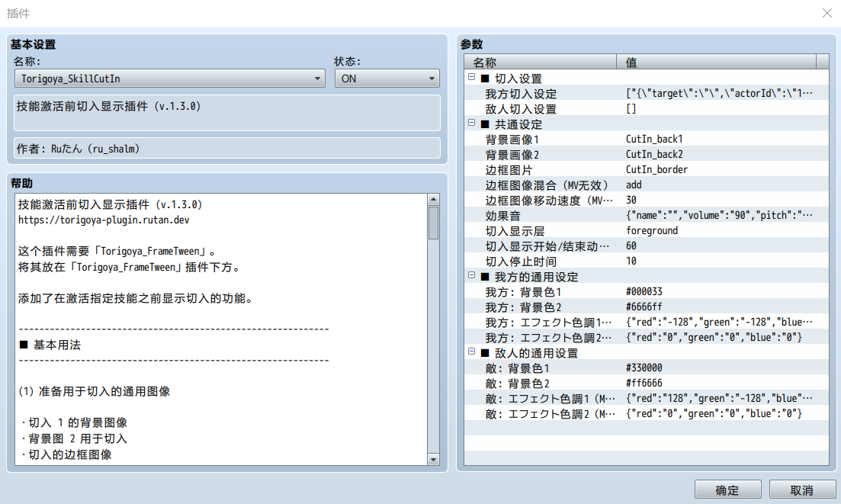Viewport: 841px width, 504px height.
Task: Click the CutIn_border value cell
Action: coord(656,169)
